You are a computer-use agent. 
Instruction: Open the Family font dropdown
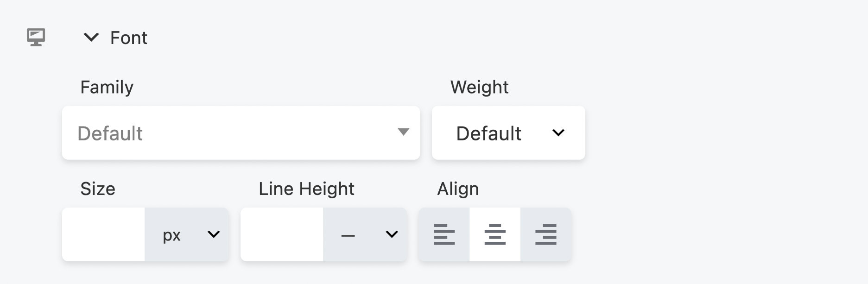[x=241, y=133]
